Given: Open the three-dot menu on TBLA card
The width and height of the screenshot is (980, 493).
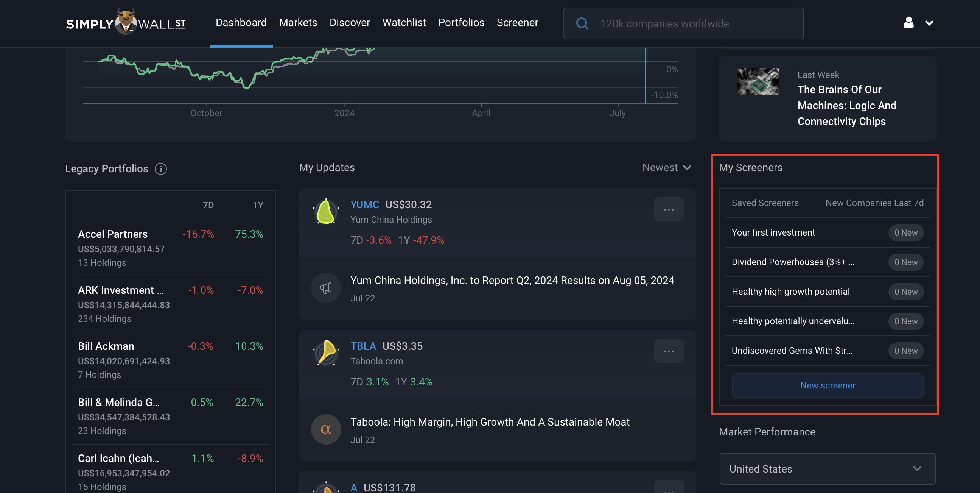Looking at the screenshot, I should [x=669, y=351].
